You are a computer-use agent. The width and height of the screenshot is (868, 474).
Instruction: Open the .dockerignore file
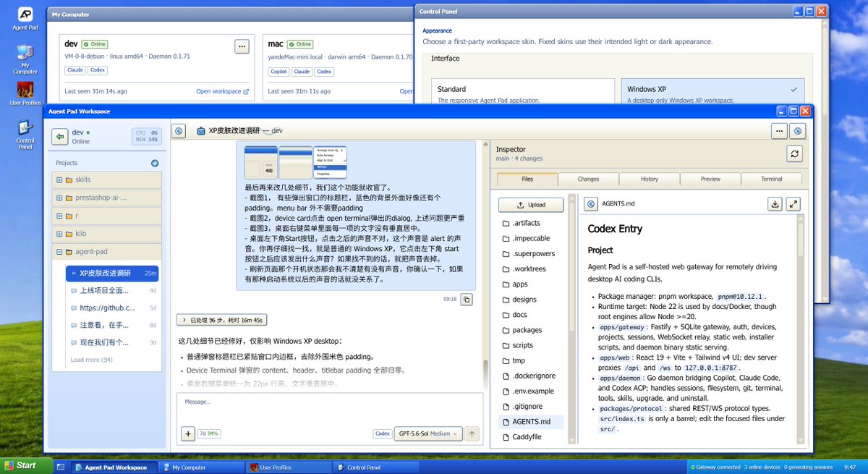[x=532, y=376]
